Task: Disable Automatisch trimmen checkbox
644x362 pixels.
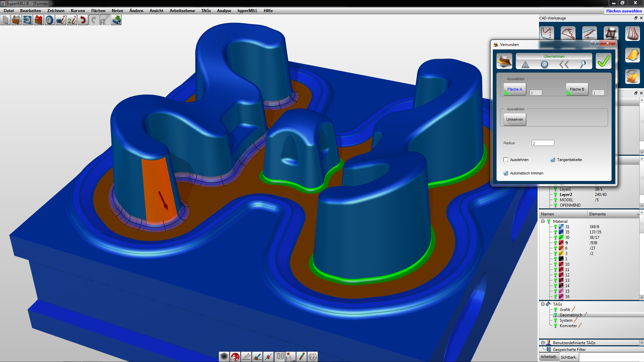Action: pos(506,173)
